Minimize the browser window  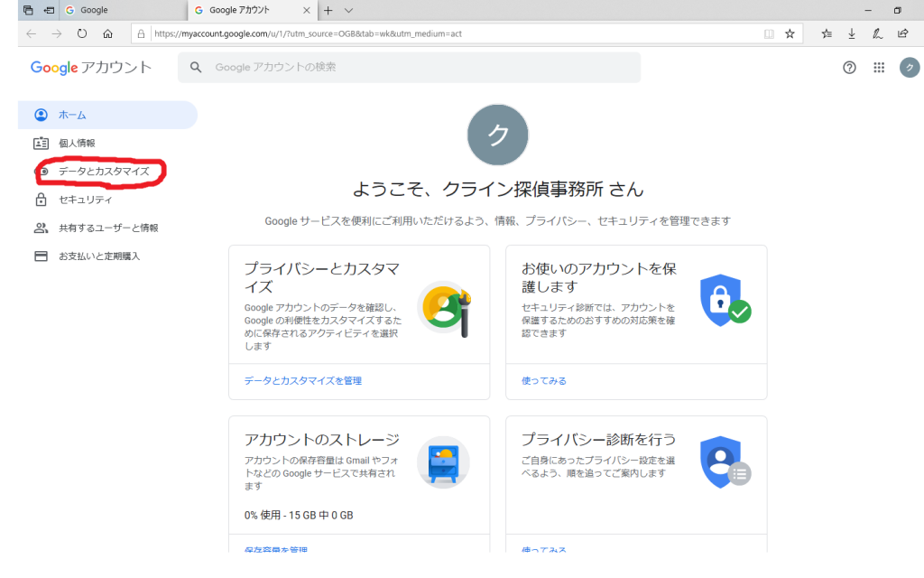[x=868, y=10]
